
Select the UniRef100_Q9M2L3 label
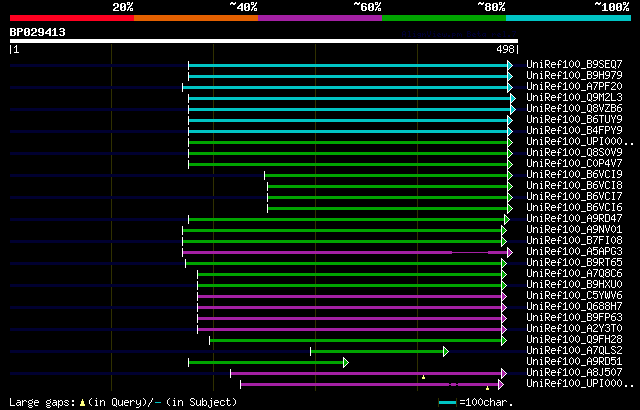click(x=574, y=98)
